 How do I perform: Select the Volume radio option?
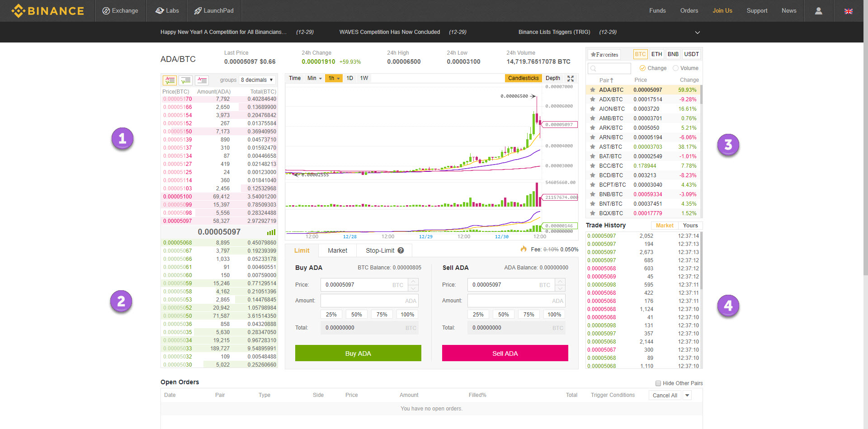(675, 68)
